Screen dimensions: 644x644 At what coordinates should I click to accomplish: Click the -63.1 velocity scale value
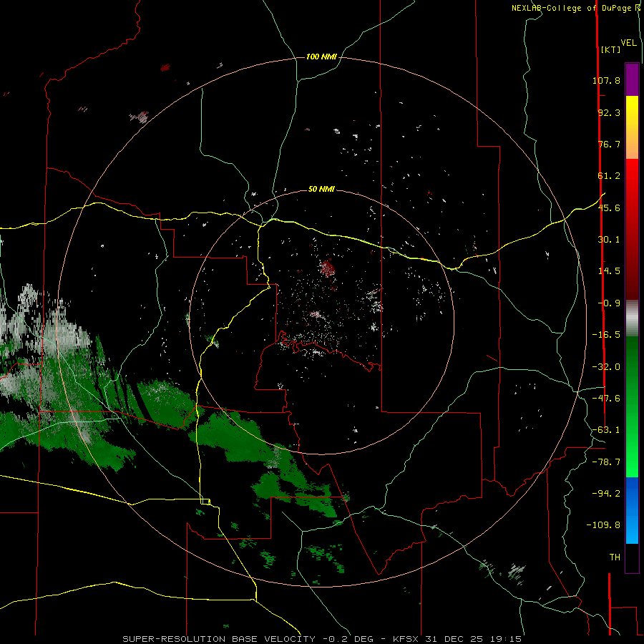click(x=606, y=430)
